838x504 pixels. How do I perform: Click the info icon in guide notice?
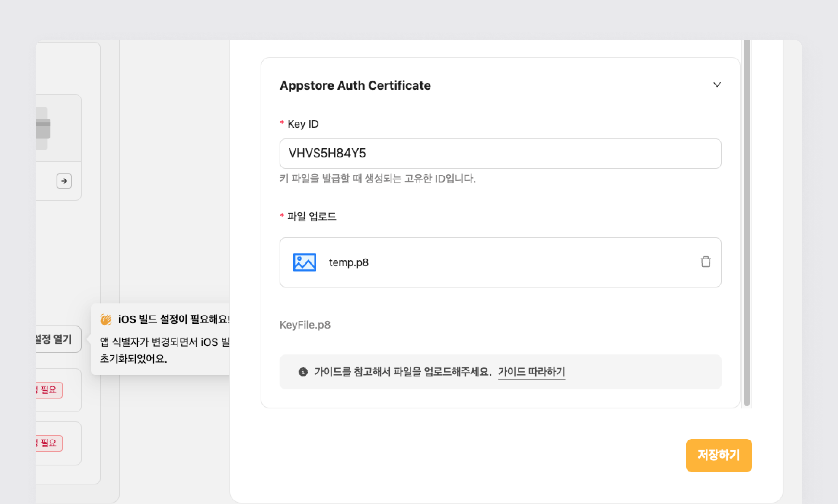[x=303, y=372]
